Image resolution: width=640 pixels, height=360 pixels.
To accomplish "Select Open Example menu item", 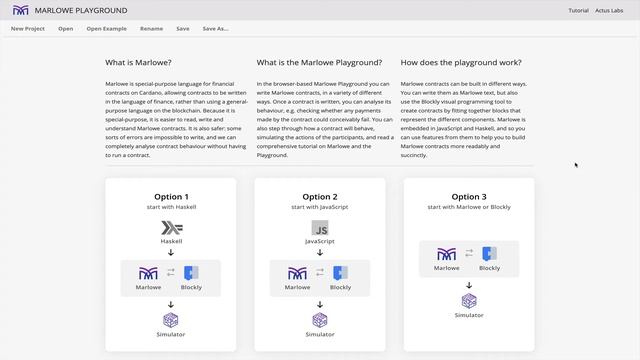I will (107, 29).
